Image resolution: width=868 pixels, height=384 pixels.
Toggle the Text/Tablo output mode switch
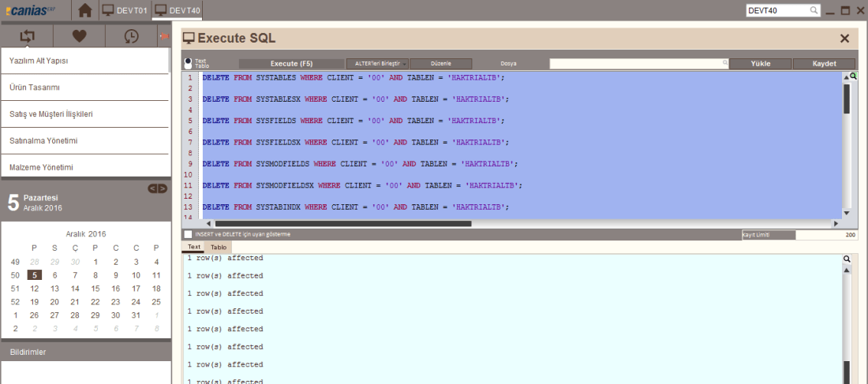[188, 63]
